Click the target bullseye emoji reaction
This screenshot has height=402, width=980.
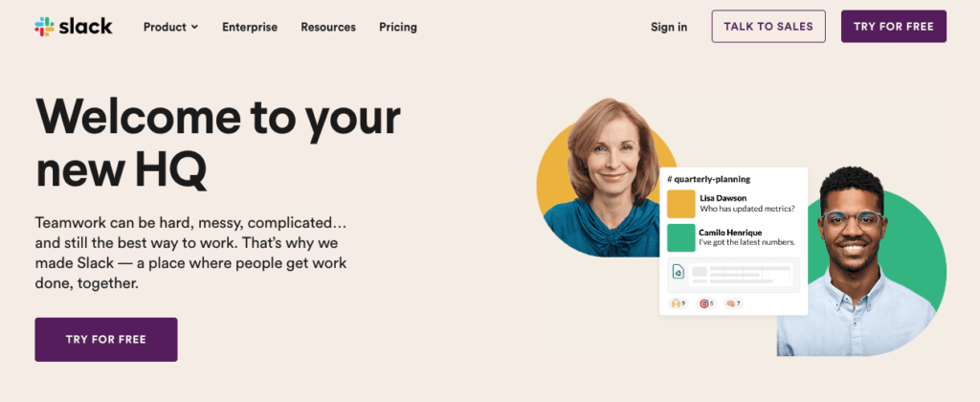pyautogui.click(x=707, y=303)
